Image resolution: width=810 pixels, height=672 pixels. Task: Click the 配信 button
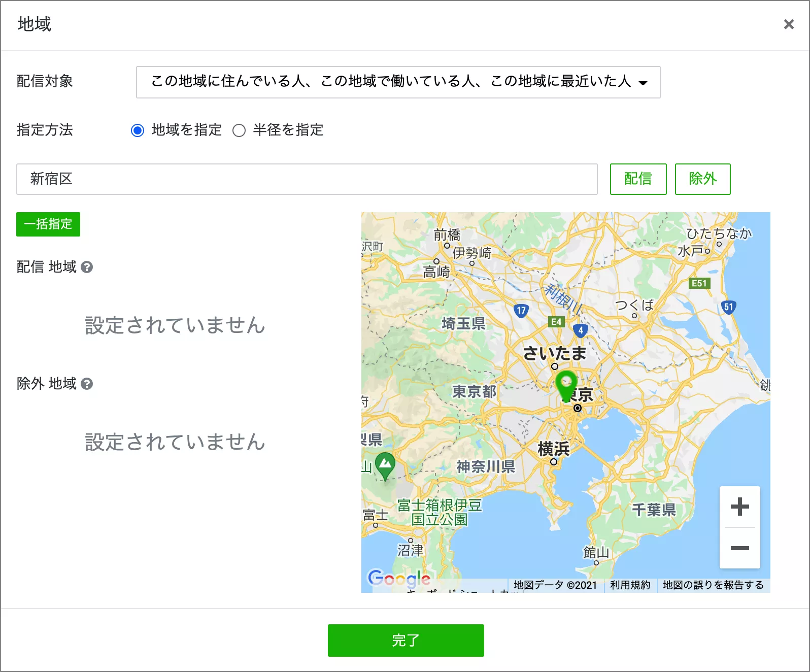[638, 179]
